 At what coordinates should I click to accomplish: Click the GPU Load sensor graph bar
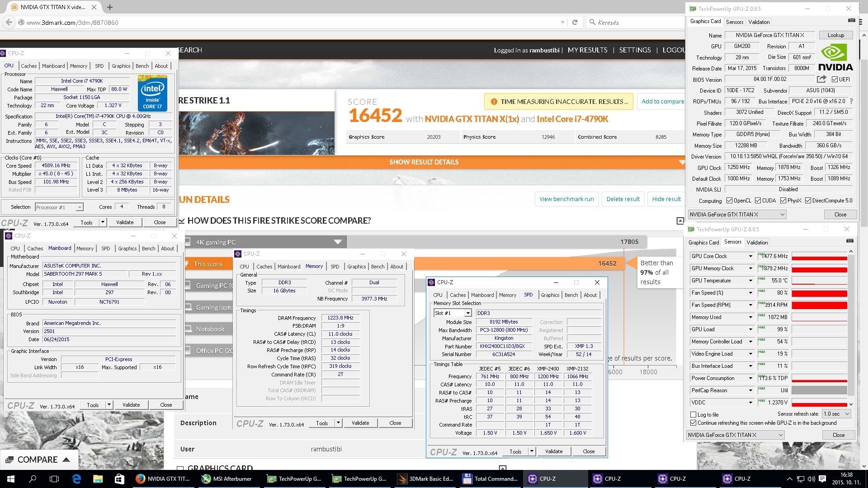(x=819, y=329)
